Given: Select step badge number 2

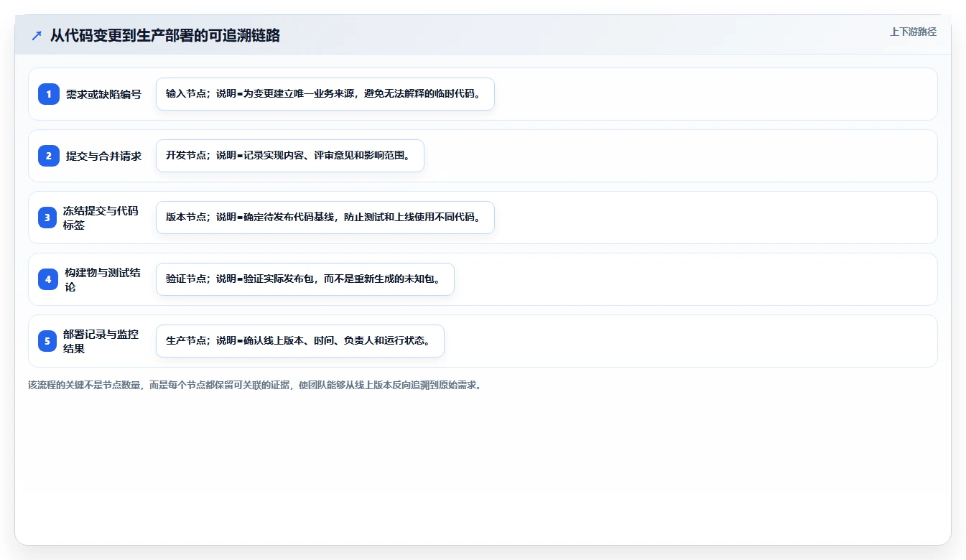Looking at the screenshot, I should [49, 156].
